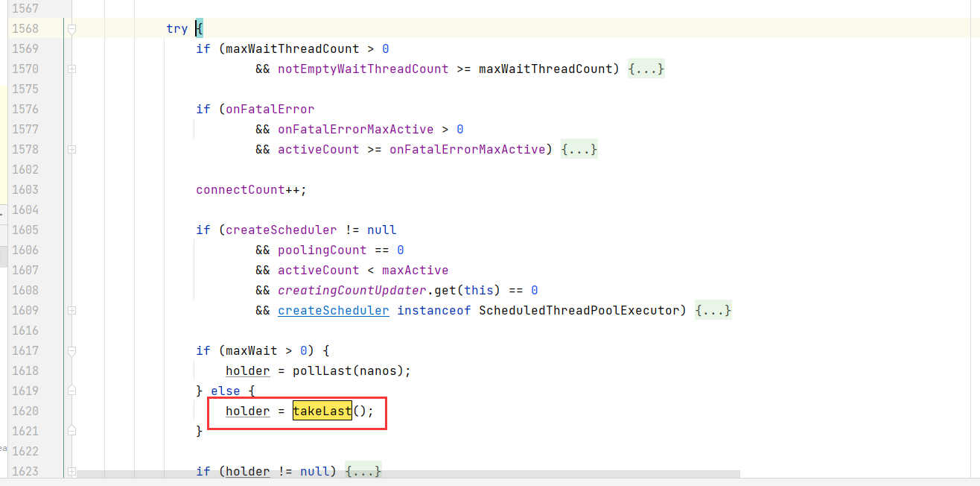980x486 pixels.
Task: Collapse the if (maxWait > 0) block on line 1617
Action: (71, 351)
